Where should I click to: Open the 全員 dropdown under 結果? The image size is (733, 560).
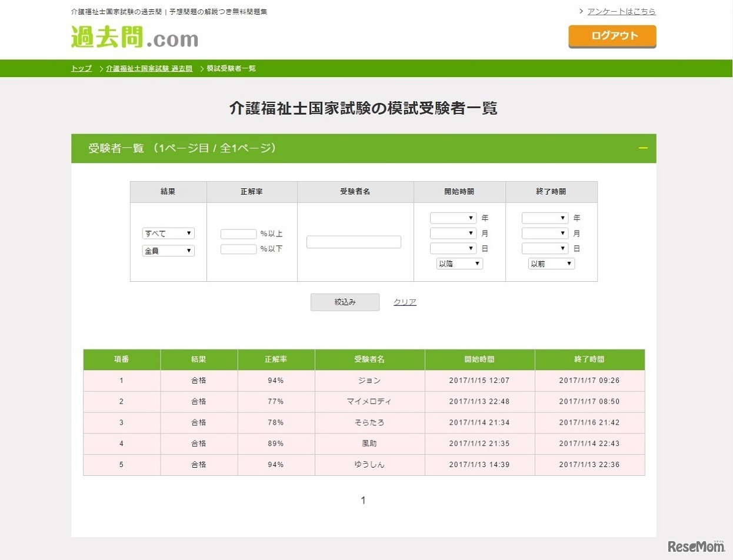(x=168, y=251)
